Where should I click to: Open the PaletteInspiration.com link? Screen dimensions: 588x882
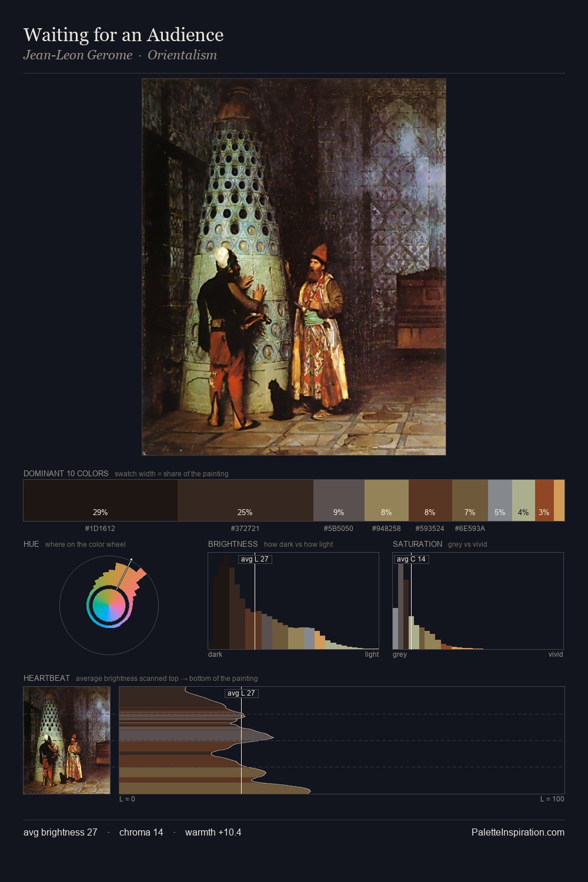click(518, 832)
